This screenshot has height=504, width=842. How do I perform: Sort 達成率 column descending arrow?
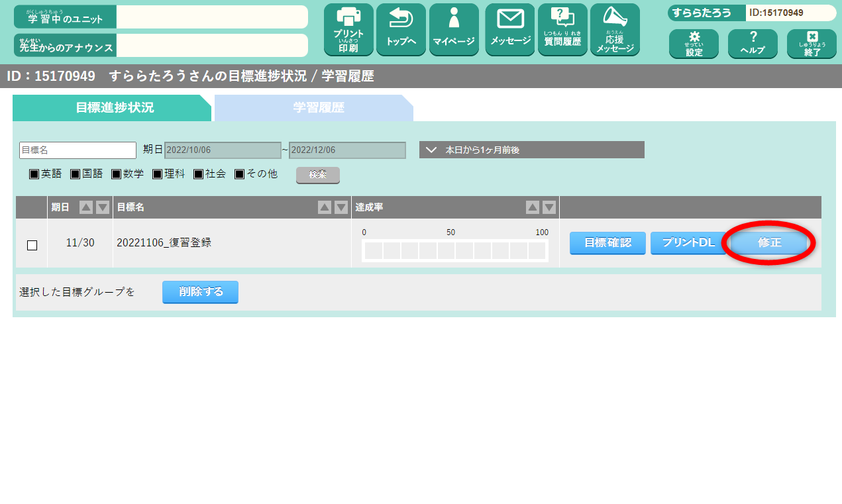point(549,207)
